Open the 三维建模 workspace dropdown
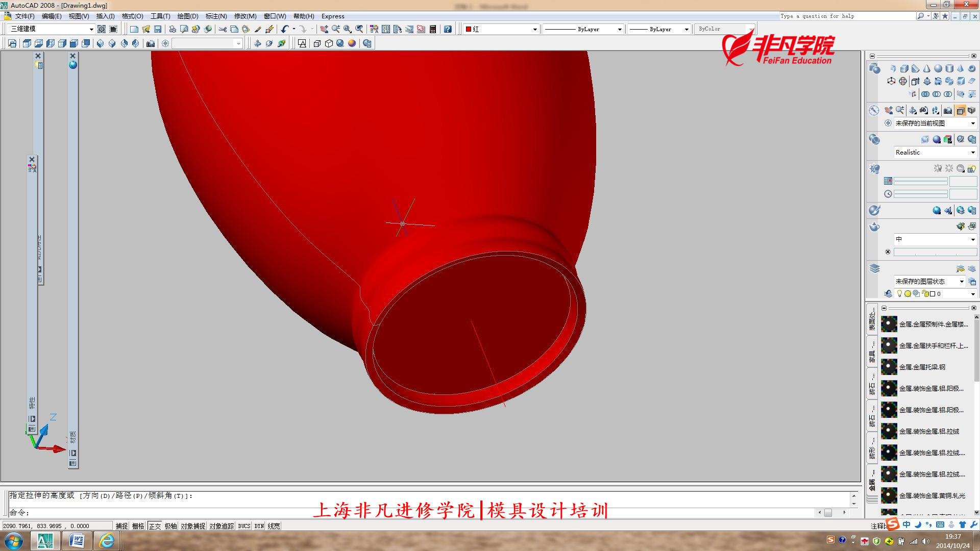This screenshot has width=980, height=551. click(52, 29)
